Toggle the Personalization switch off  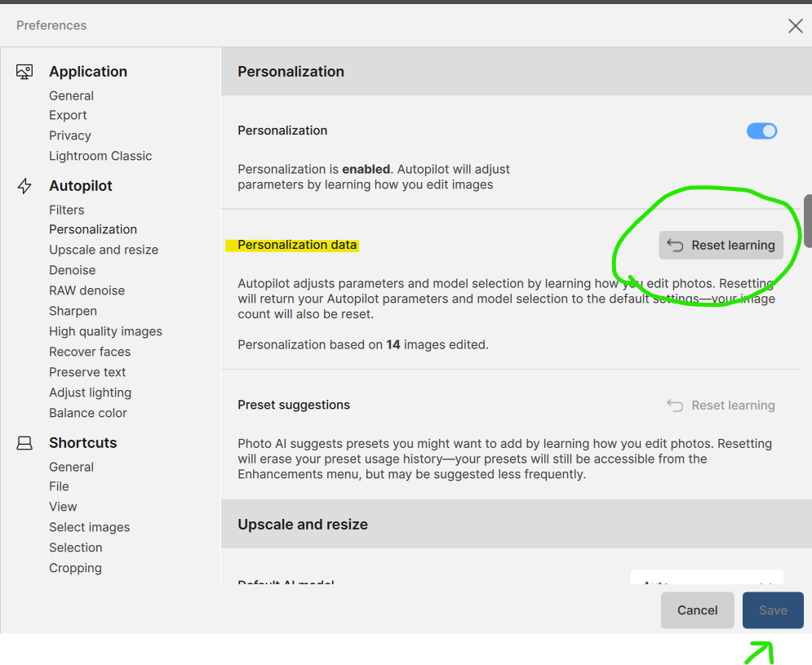(761, 131)
